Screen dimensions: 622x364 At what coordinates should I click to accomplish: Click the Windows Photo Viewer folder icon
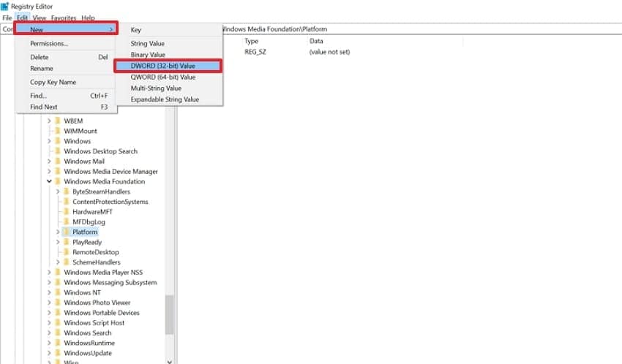coord(58,302)
